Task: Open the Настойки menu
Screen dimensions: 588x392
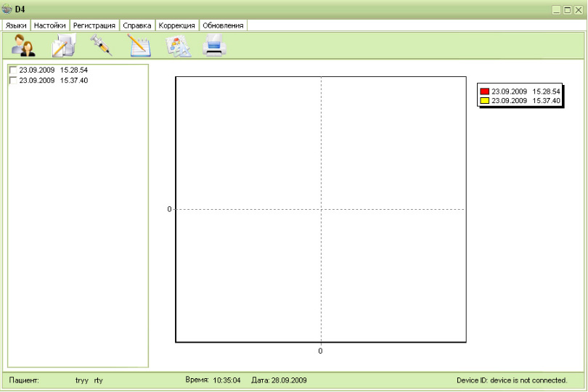Action: (49, 25)
